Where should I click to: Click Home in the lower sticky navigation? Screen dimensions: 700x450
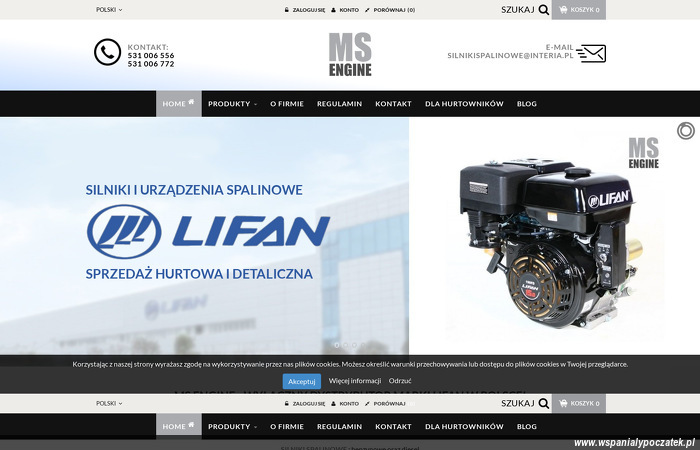point(179,426)
